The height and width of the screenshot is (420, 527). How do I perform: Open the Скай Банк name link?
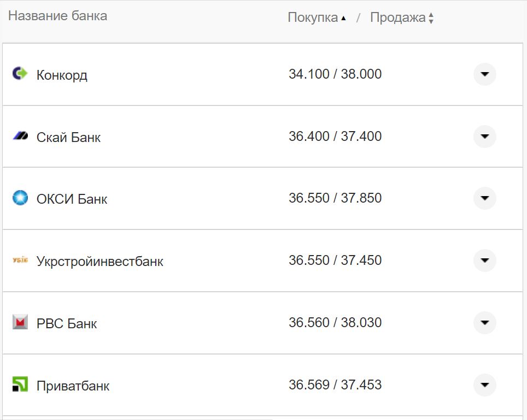point(68,137)
